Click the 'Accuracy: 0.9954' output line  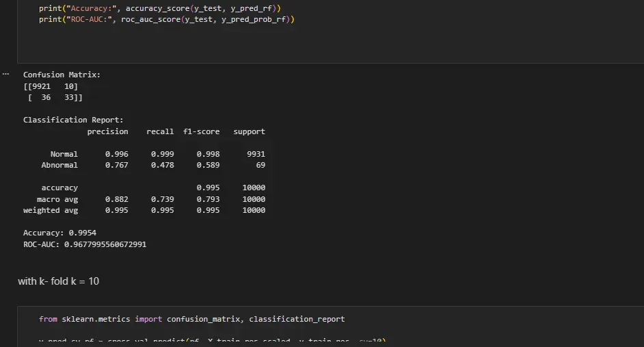click(59, 233)
